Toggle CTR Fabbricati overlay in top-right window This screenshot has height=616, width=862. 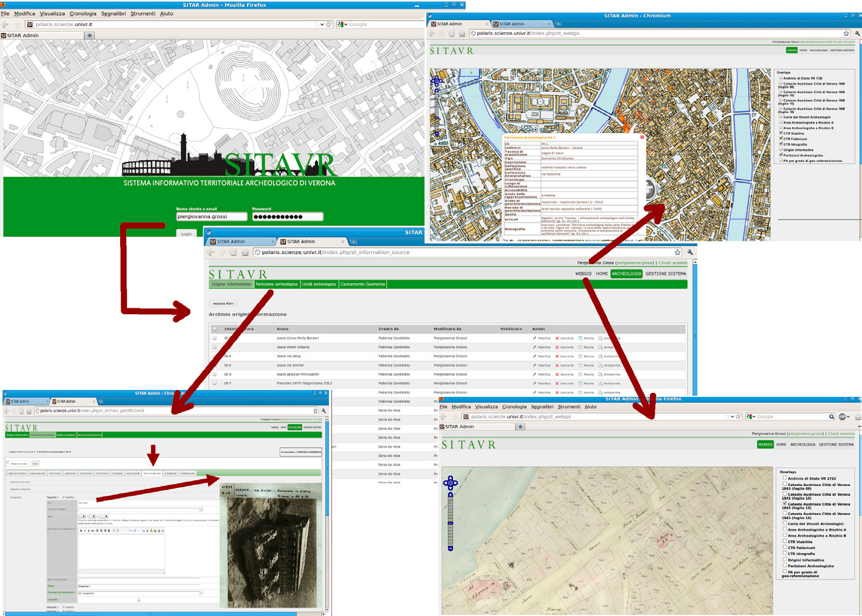pyautogui.click(x=781, y=139)
